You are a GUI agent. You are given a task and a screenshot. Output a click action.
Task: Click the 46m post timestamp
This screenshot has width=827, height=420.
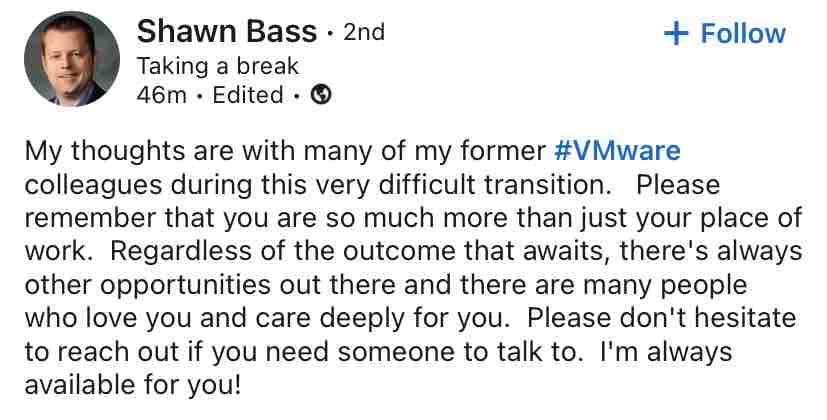pos(158,95)
